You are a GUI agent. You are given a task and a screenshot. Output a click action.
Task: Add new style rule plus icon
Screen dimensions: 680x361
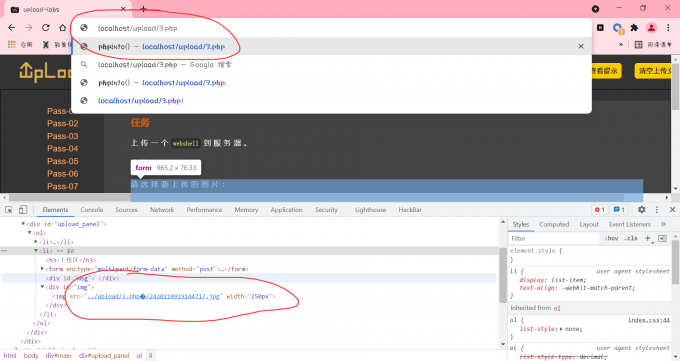coord(648,238)
